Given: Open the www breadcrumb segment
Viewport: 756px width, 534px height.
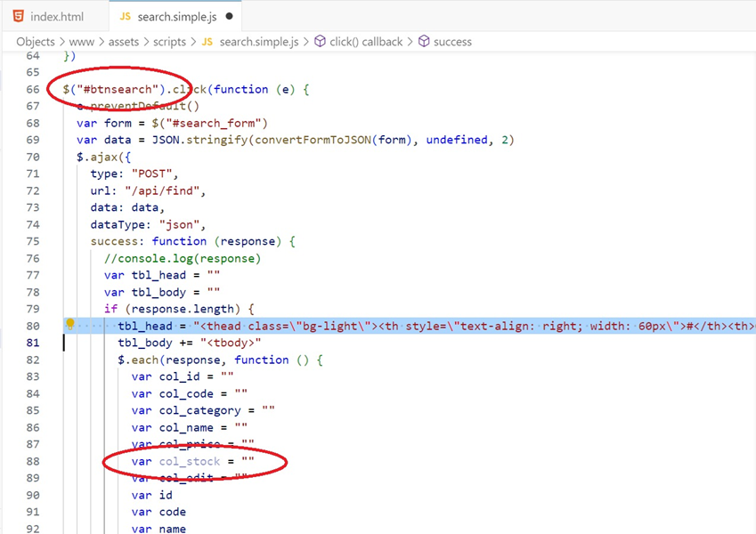Looking at the screenshot, I should [x=82, y=42].
